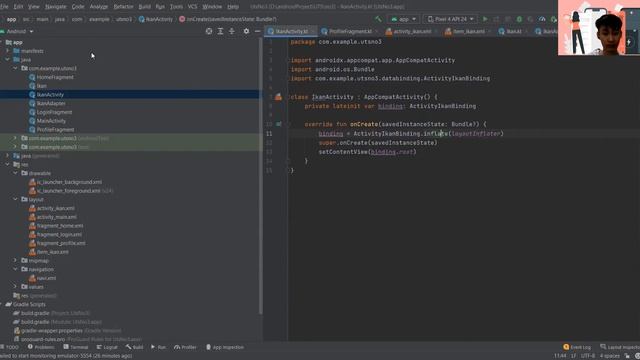640x360 pixels.
Task: Open the Pixel 4 API 24 device dropdown
Action: click(x=451, y=19)
